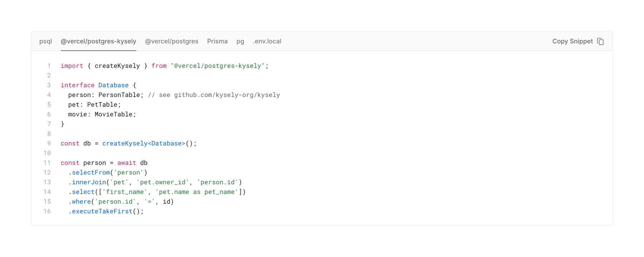Click the 'pet.owner_id' string argument

click(x=162, y=182)
